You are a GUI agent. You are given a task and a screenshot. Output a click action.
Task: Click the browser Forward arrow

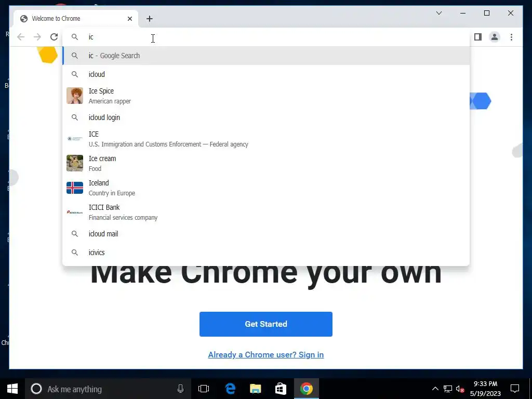click(x=37, y=37)
